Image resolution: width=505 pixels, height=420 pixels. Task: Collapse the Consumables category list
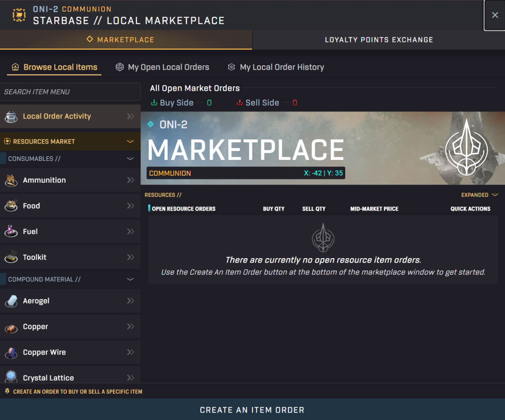pos(130,159)
